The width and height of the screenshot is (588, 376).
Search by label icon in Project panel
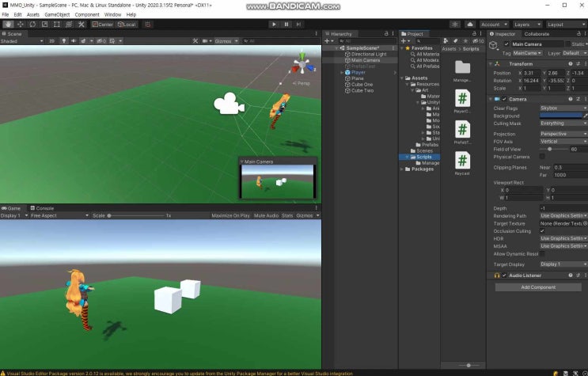tap(455, 41)
